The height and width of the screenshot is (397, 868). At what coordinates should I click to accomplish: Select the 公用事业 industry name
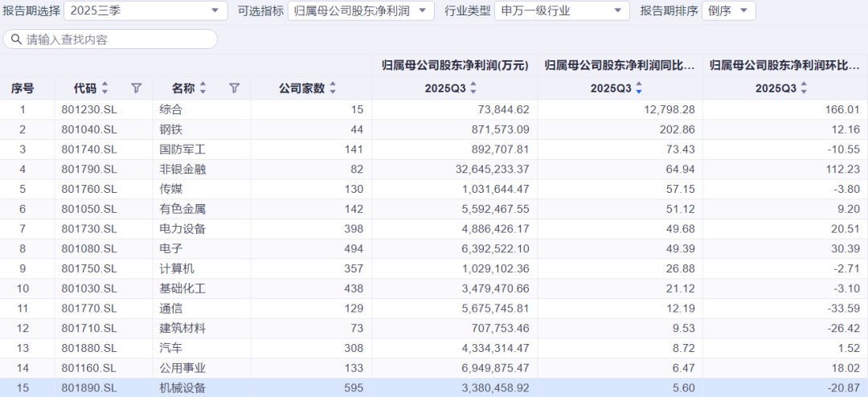pos(182,369)
